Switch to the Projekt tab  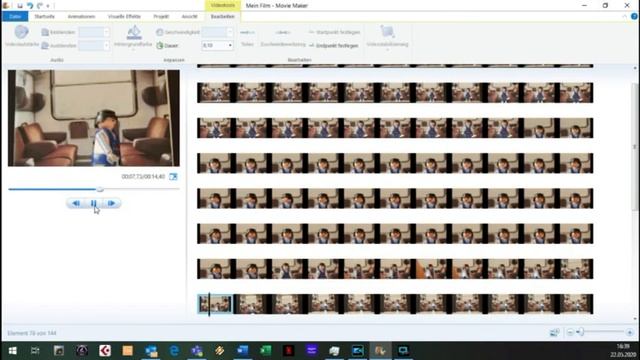[161, 16]
